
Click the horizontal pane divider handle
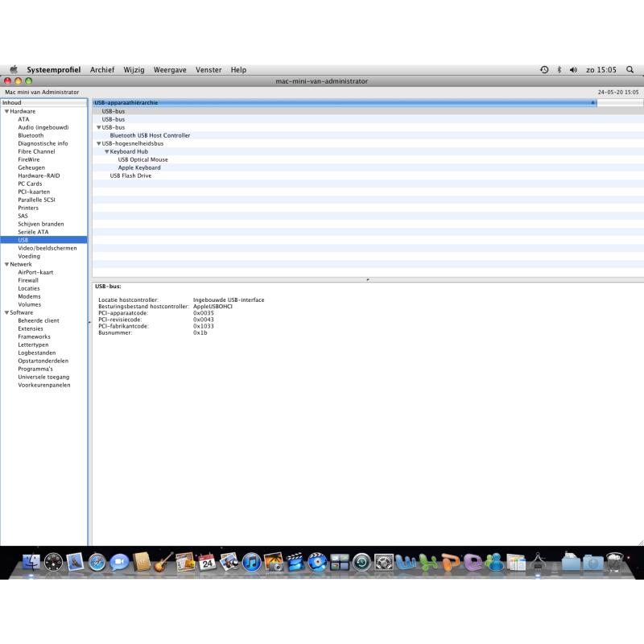[x=368, y=279]
